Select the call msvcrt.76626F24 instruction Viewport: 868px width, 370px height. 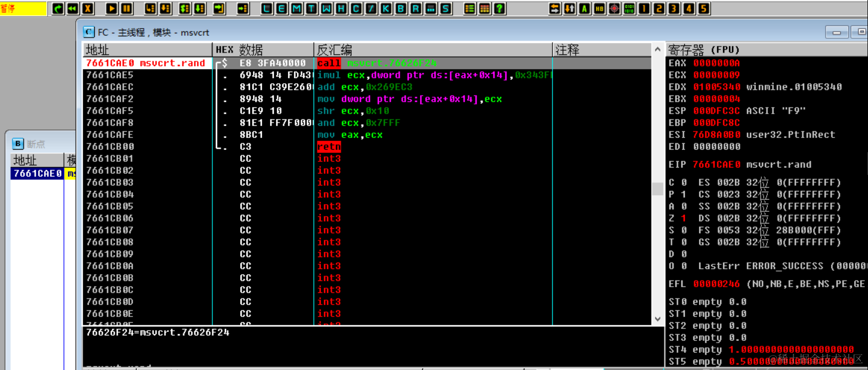[376, 63]
